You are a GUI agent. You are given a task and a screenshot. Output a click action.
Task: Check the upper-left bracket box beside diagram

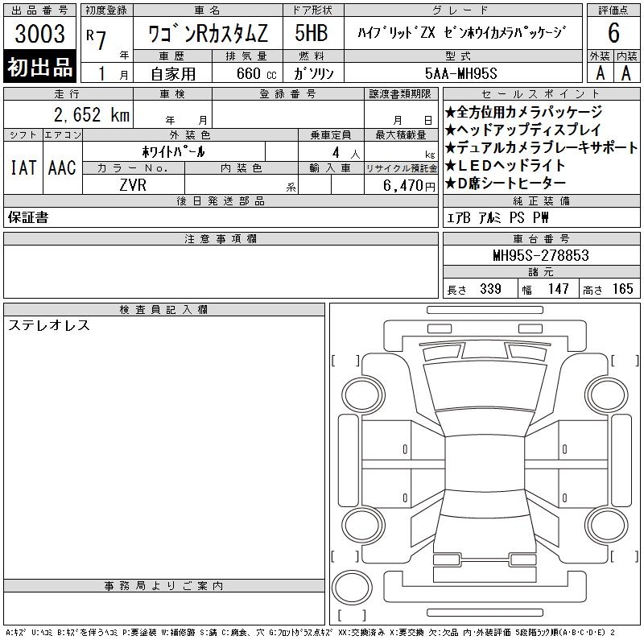click(x=345, y=360)
